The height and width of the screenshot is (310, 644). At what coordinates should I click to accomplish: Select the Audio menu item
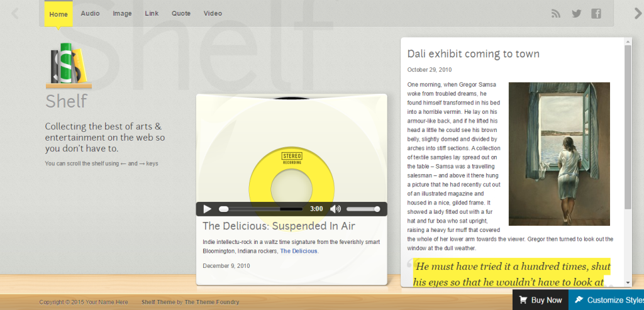click(90, 14)
